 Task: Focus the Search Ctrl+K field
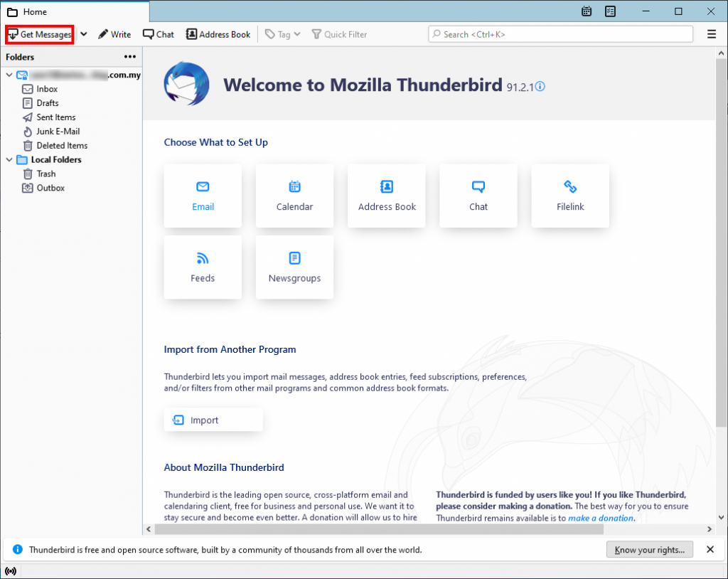point(560,34)
